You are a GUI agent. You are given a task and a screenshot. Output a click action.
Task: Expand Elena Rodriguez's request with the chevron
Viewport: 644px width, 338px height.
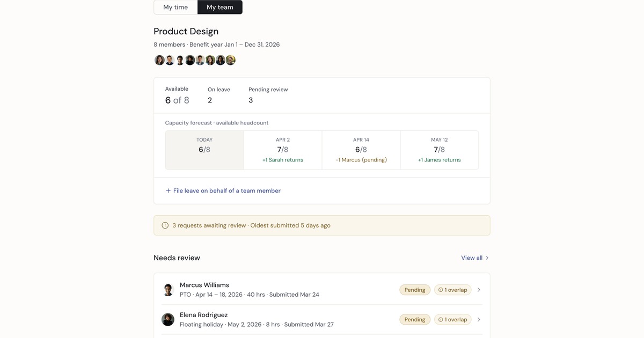(x=479, y=320)
